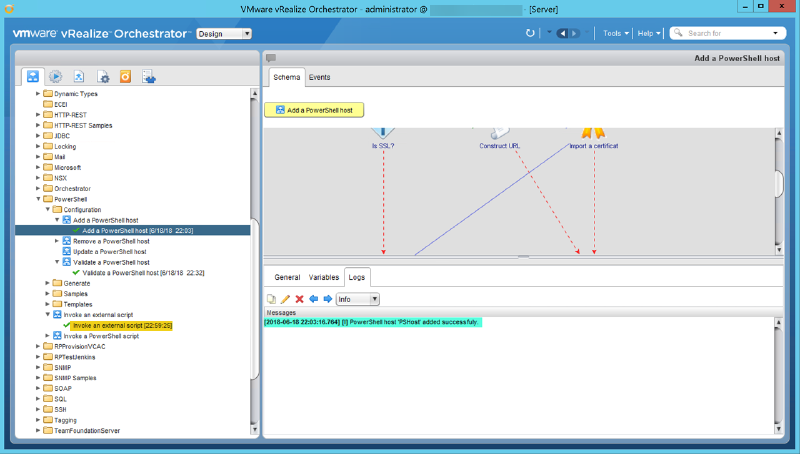Open the Actions view icon
The height and width of the screenshot is (454, 800).
pos(79,77)
